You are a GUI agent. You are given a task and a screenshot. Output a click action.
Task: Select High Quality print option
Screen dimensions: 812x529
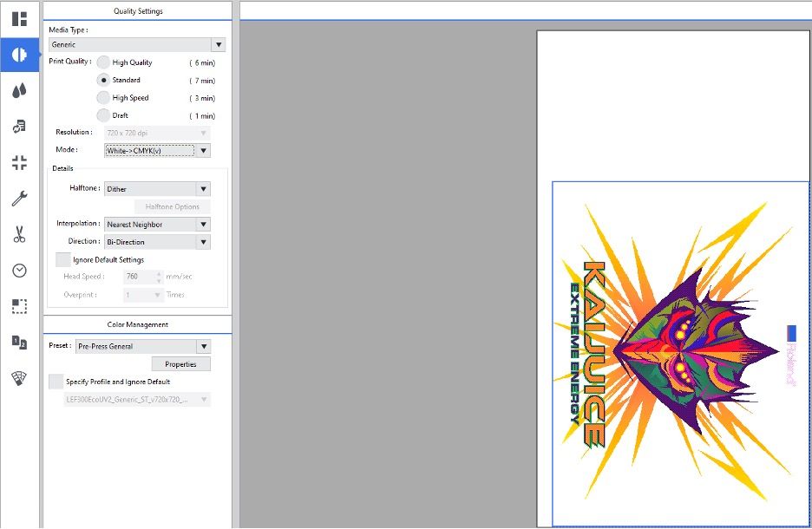click(104, 62)
